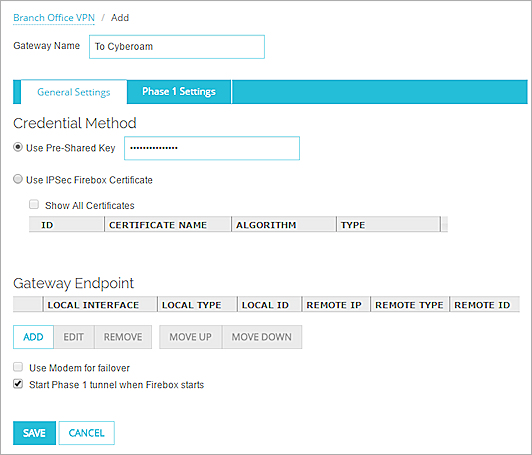Cancel adding the gateway
532x455 pixels.
tap(87, 433)
